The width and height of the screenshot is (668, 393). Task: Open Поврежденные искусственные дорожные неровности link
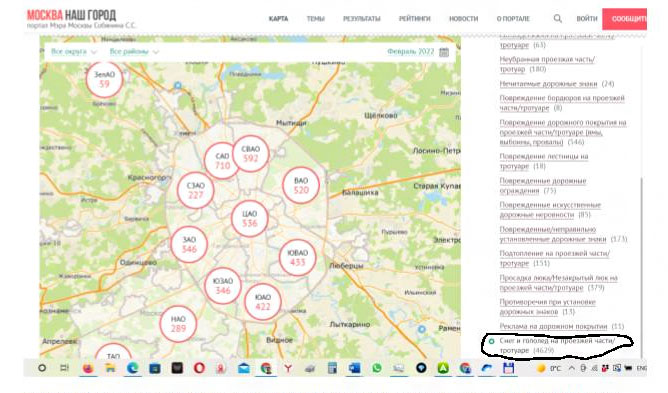[x=550, y=210]
